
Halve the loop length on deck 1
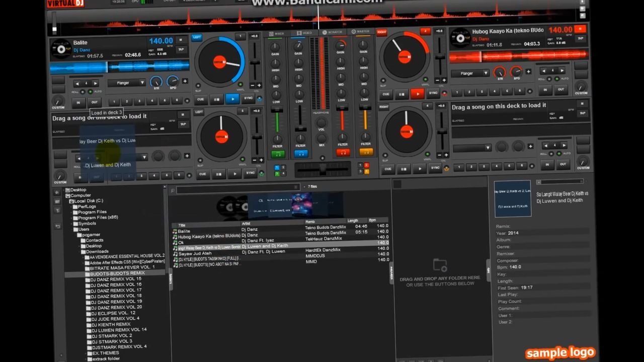coord(77,83)
